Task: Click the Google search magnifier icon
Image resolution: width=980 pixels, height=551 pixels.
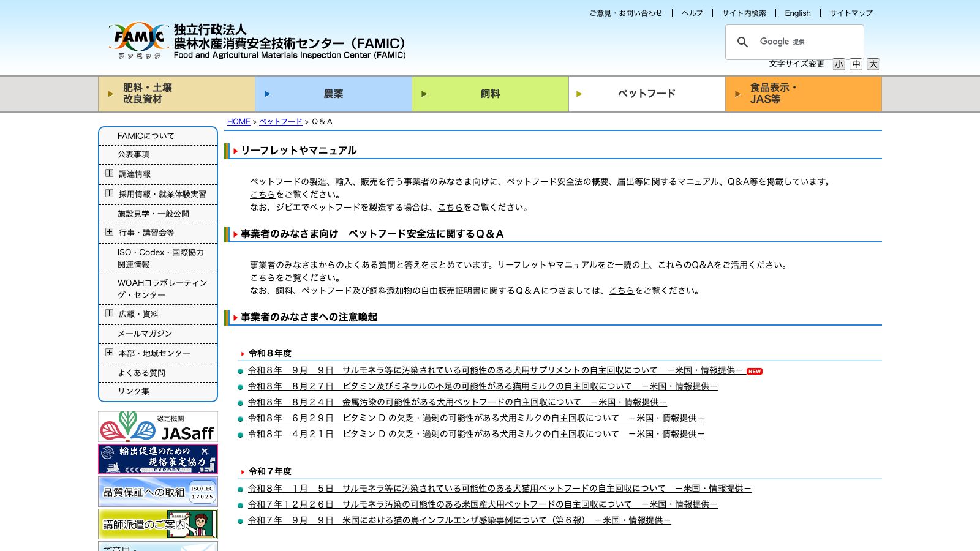Action: (x=742, y=42)
